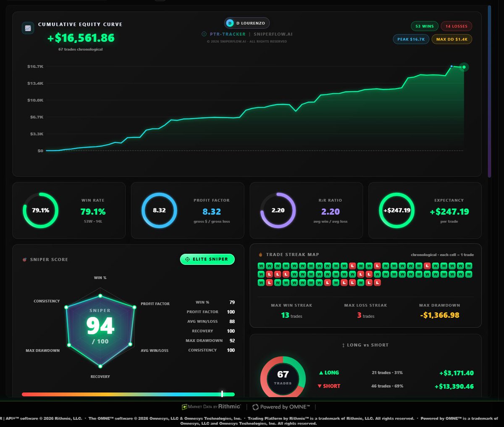The width and height of the screenshot is (504, 427).
Task: Click the PEAK $16.7K badge
Action: coord(411,39)
